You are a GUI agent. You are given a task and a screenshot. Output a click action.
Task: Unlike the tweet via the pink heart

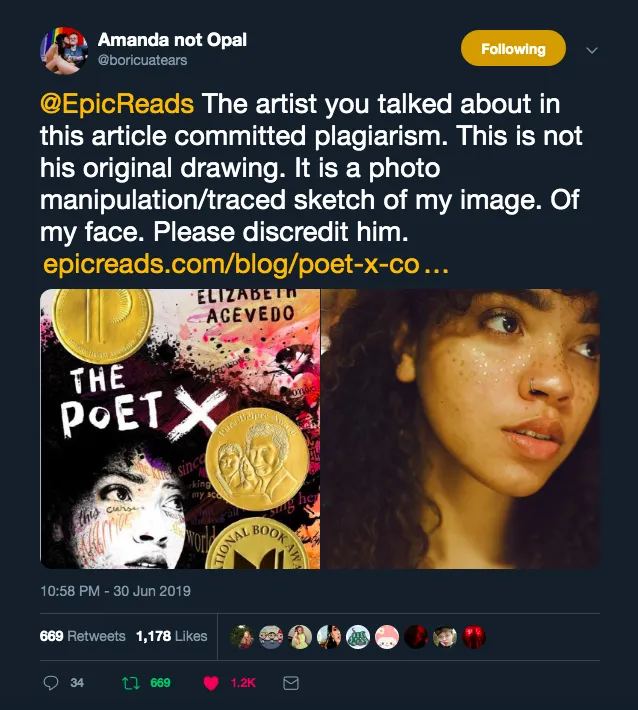(211, 683)
